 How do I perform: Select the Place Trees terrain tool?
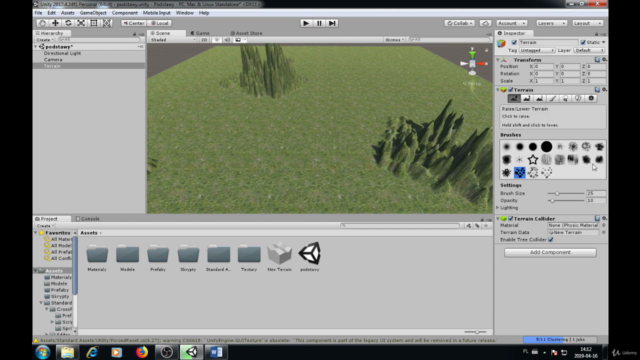[x=565, y=98]
